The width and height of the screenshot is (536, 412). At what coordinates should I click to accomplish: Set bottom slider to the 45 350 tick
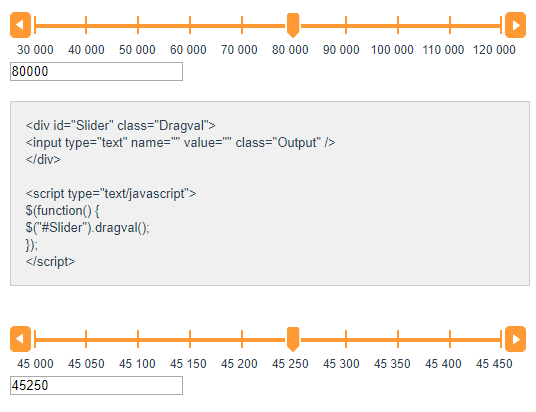398,339
